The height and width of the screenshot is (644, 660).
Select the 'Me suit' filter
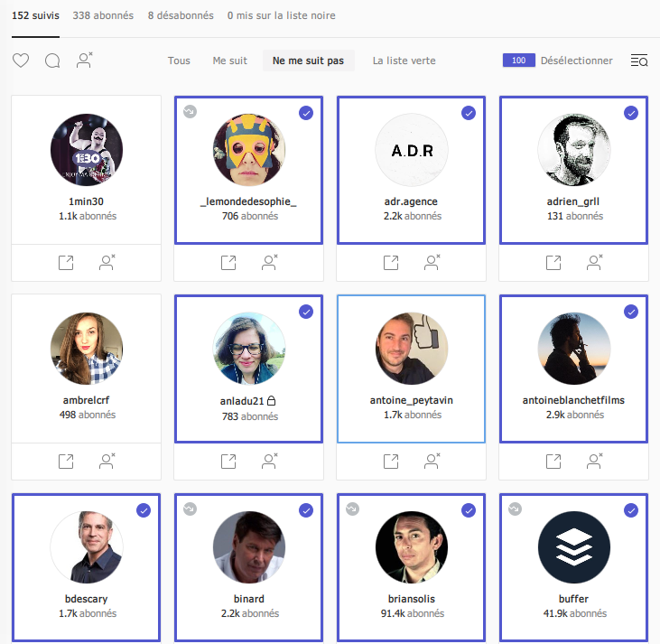click(x=229, y=61)
